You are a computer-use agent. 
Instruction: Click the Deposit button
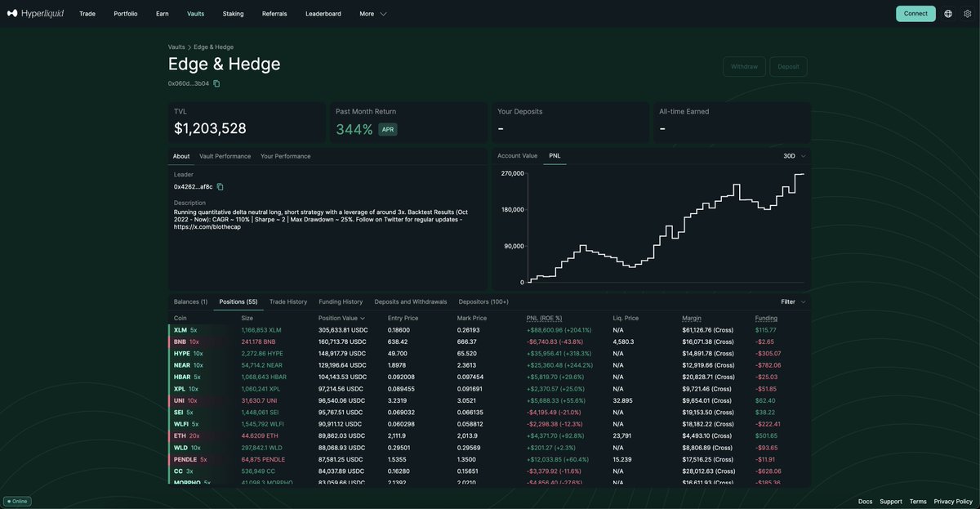788,67
